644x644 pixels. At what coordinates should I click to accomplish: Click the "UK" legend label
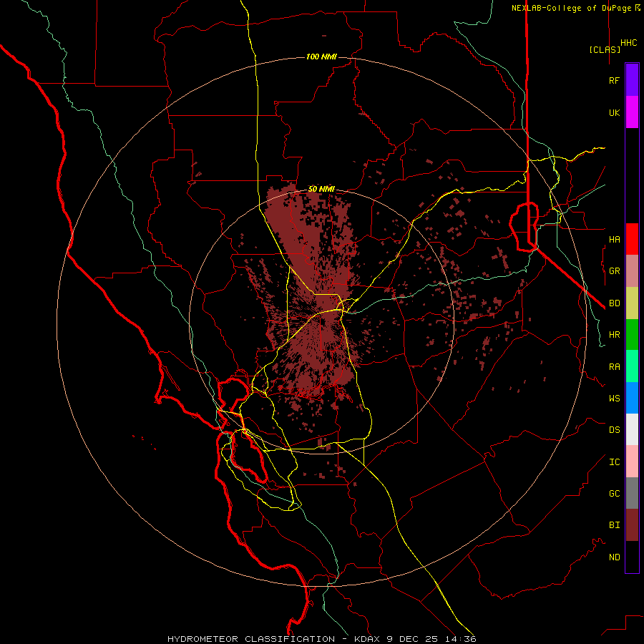[x=614, y=112]
